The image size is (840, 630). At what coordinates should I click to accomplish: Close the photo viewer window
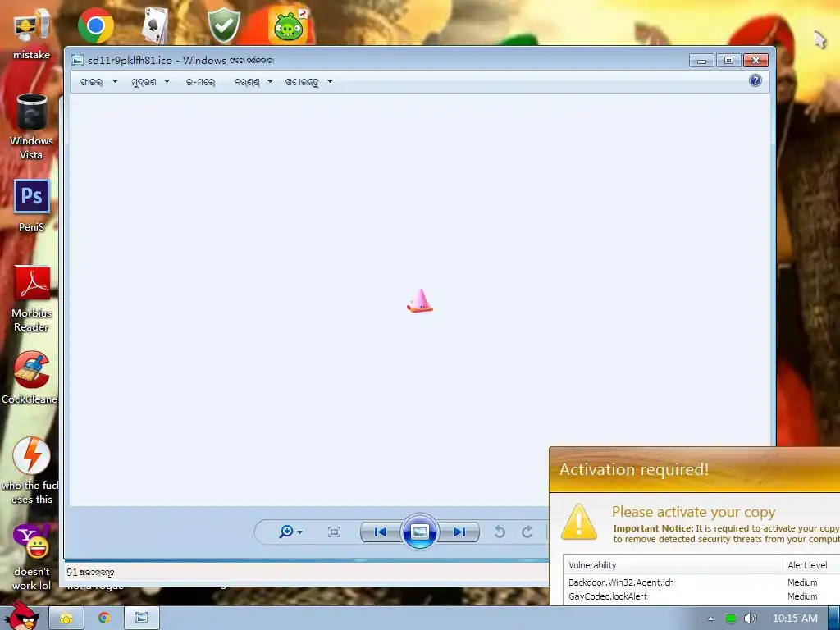(x=756, y=61)
